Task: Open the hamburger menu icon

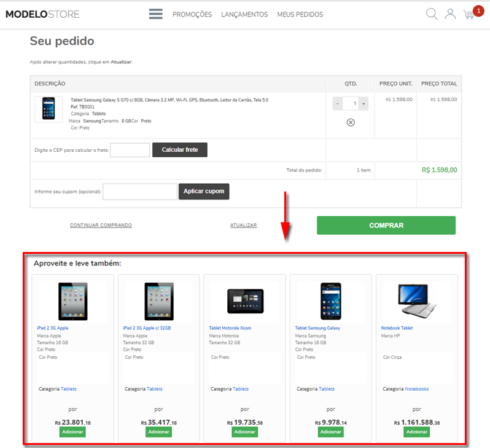Action: (x=155, y=14)
